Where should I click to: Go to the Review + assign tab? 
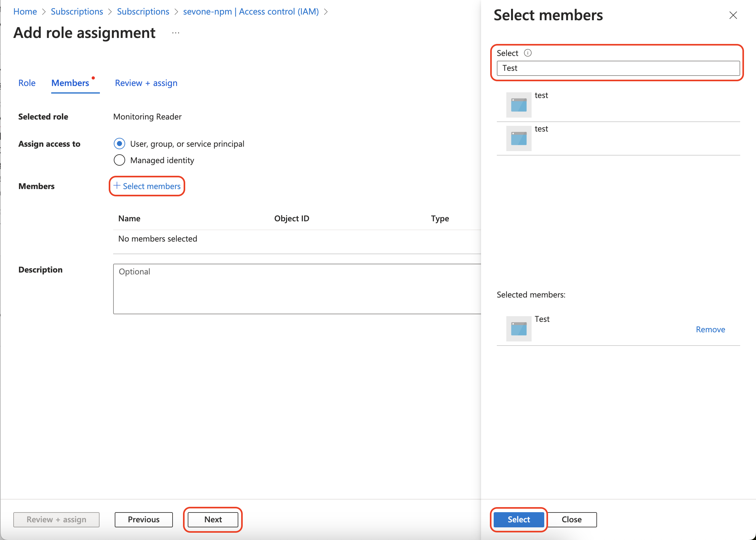point(146,83)
